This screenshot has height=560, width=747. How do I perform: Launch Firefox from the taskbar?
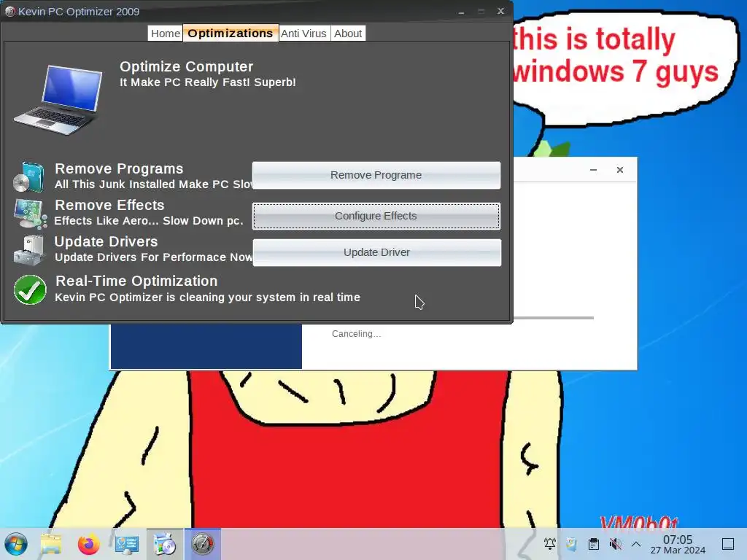(89, 544)
